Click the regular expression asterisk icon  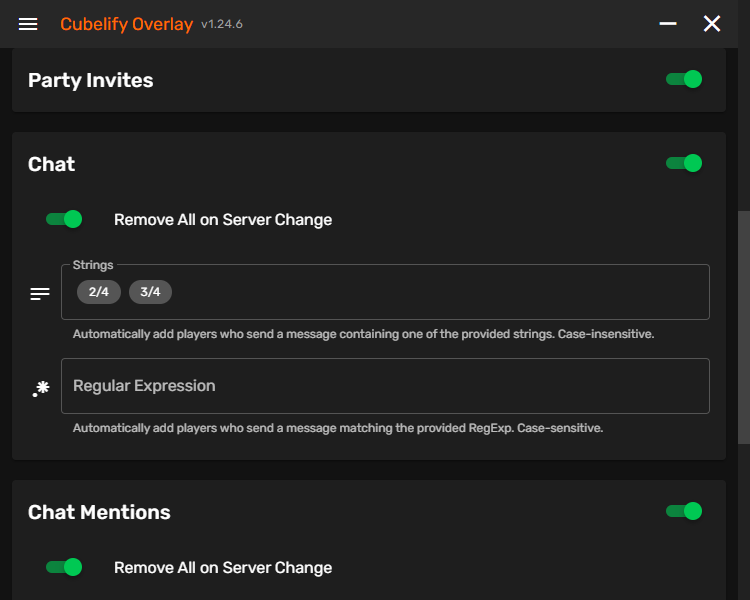tap(40, 388)
